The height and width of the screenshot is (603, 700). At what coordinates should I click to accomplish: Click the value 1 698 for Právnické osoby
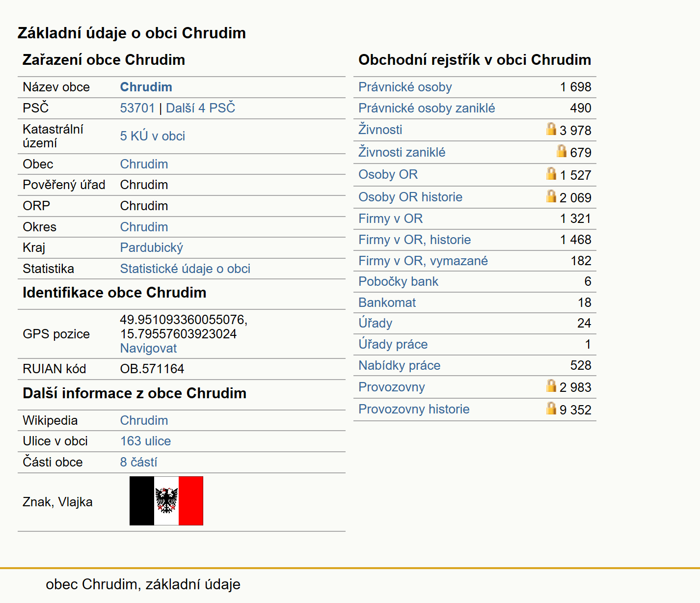click(575, 87)
